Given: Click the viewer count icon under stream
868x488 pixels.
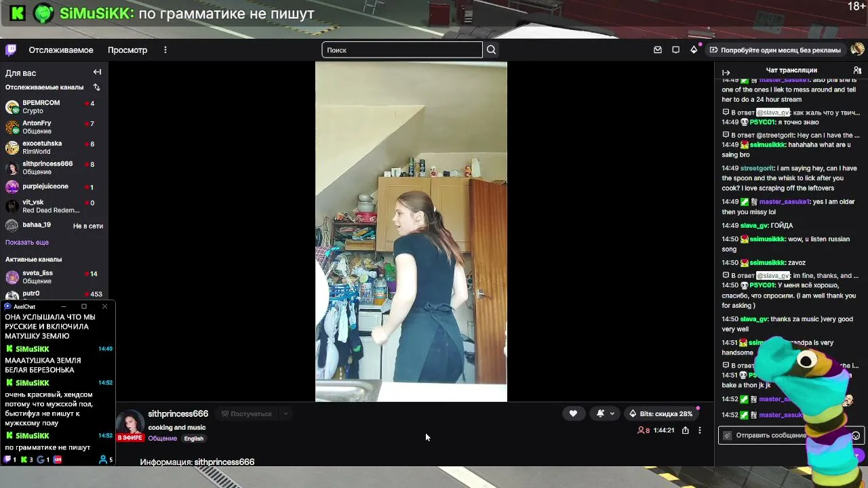Looking at the screenshot, I should click(x=641, y=430).
